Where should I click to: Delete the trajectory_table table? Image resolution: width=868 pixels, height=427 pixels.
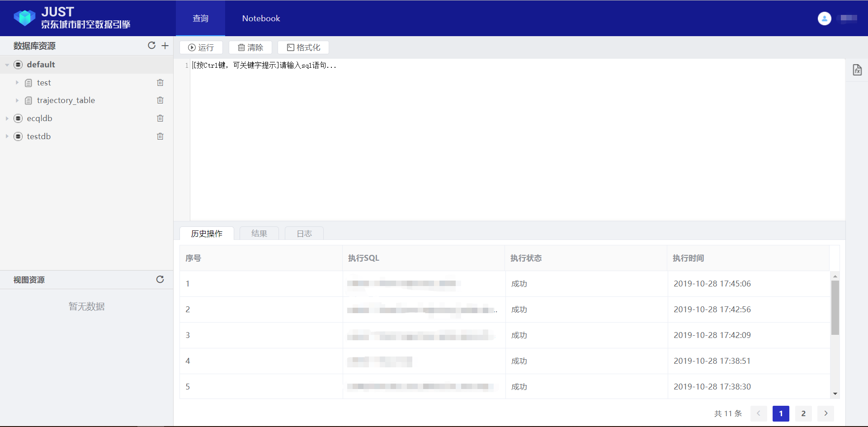(x=160, y=100)
